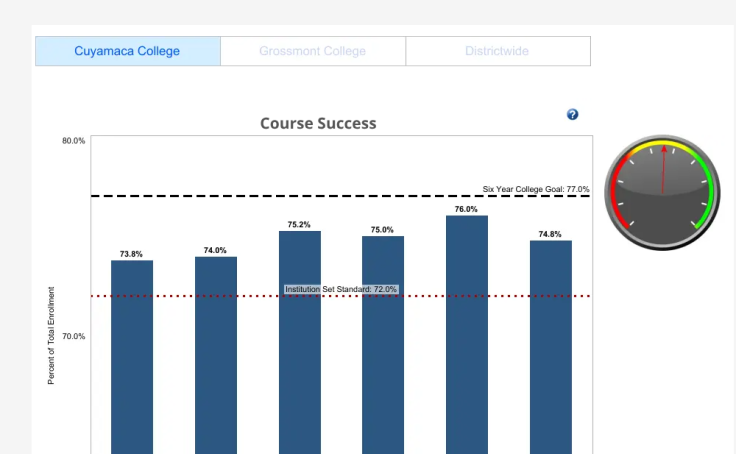This screenshot has height=454, width=736.
Task: Switch to the Grossmont College tab
Action: pyautogui.click(x=313, y=51)
